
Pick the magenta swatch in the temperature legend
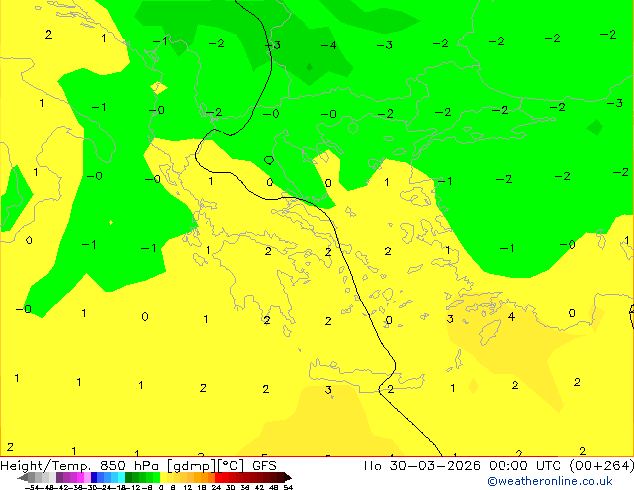click(x=80, y=477)
